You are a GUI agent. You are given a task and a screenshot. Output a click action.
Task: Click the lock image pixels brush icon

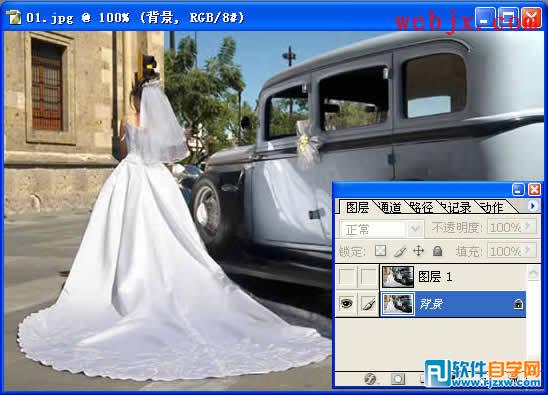click(x=400, y=251)
